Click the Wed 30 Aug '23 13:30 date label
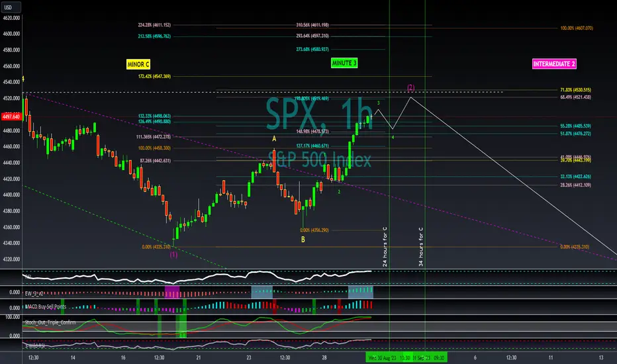 (x=389, y=357)
